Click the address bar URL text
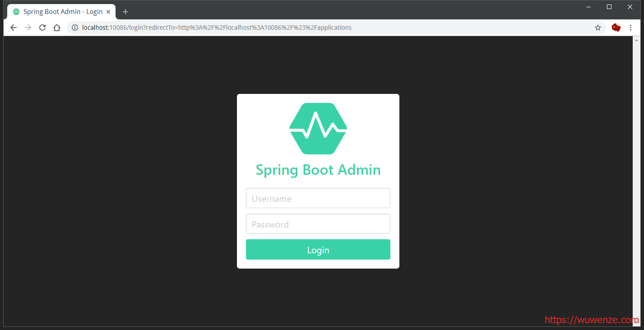Viewport: 644px width, 330px height. [x=217, y=28]
